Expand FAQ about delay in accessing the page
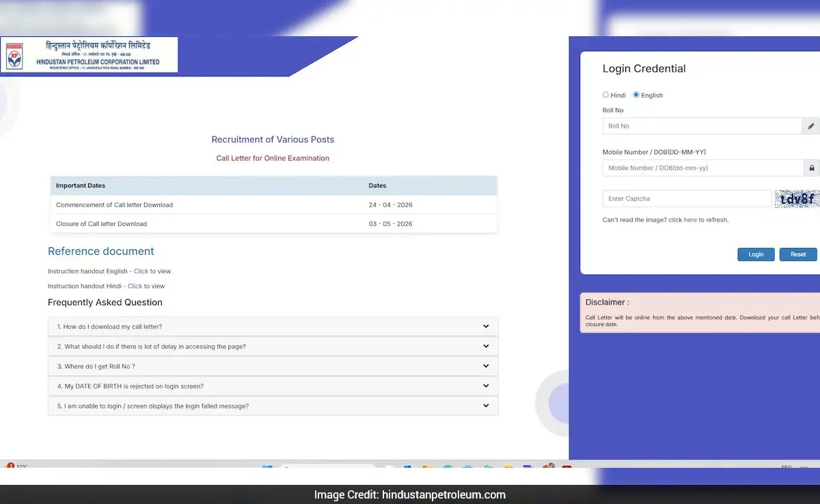This screenshot has width=820, height=504. pos(273,346)
